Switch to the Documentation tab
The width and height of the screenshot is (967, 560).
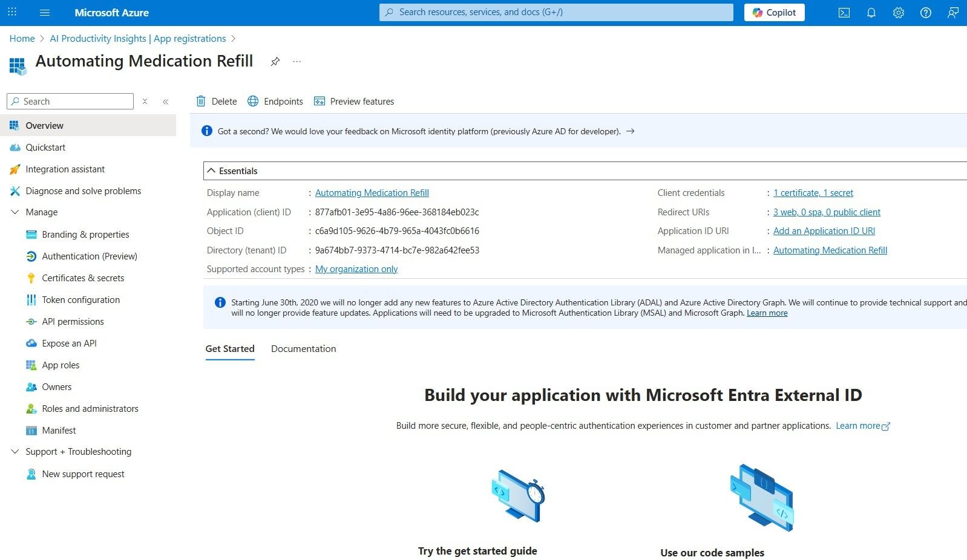[303, 349]
